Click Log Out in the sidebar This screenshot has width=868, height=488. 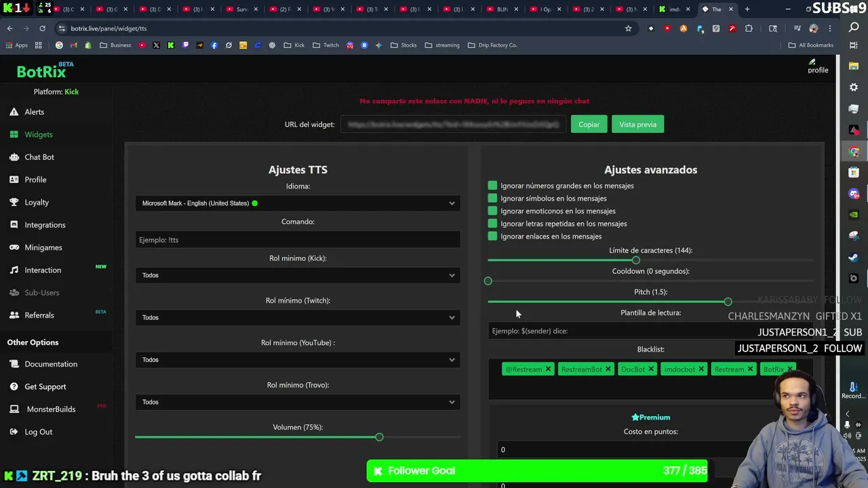pos(31,432)
